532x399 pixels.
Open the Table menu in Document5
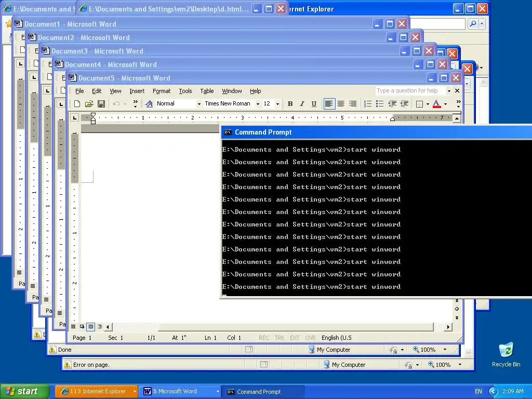[x=207, y=91]
